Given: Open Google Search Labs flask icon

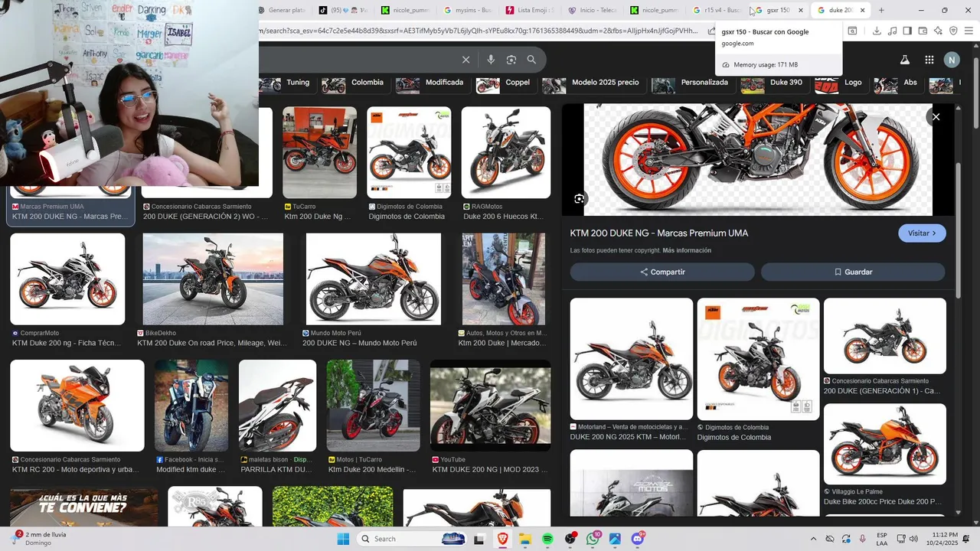Looking at the screenshot, I should point(904,60).
